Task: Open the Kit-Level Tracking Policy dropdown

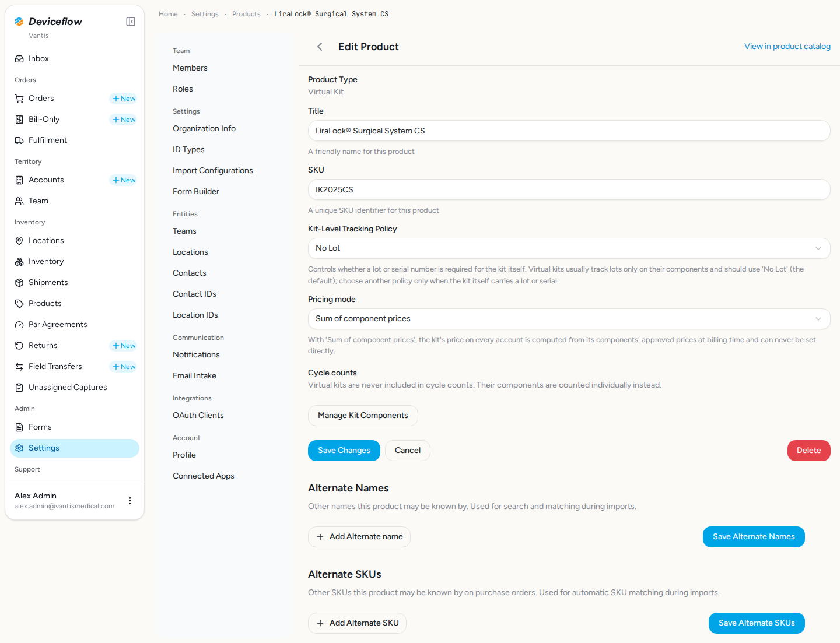Action: pos(569,248)
